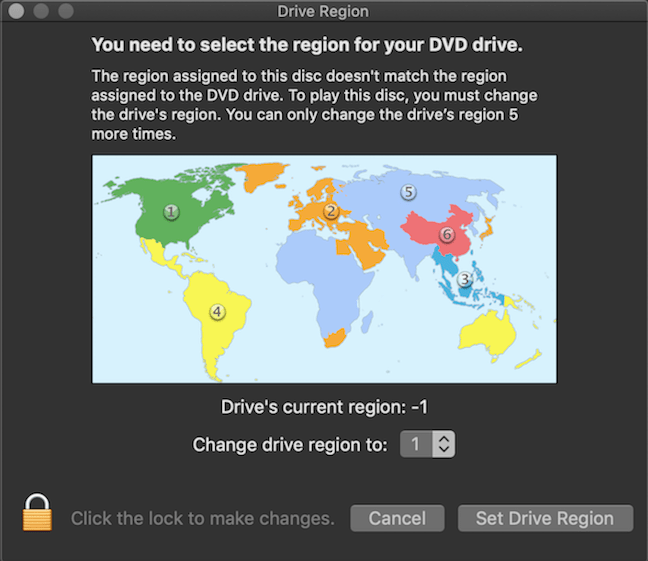This screenshot has width=648, height=561.
Task: Click the padlock icon to unlock changes
Action: (x=37, y=512)
